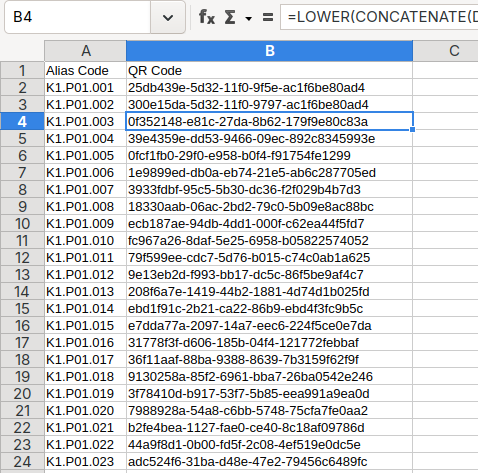This screenshot has width=478, height=473.
Task: Select column C header
Action: tap(445, 51)
